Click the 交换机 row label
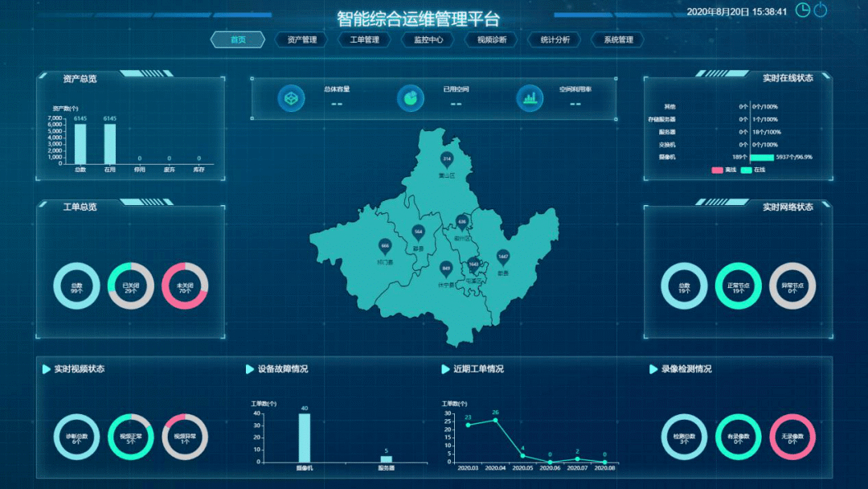 click(667, 145)
